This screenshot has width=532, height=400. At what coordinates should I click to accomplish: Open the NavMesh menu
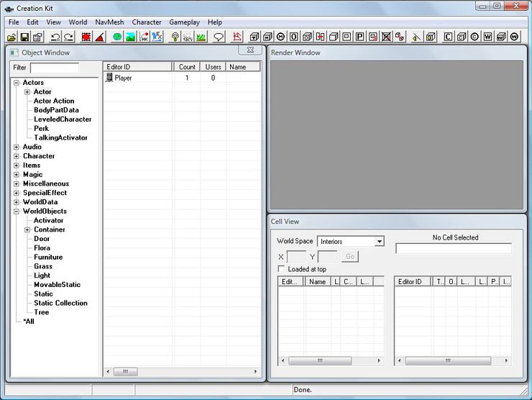coord(109,22)
